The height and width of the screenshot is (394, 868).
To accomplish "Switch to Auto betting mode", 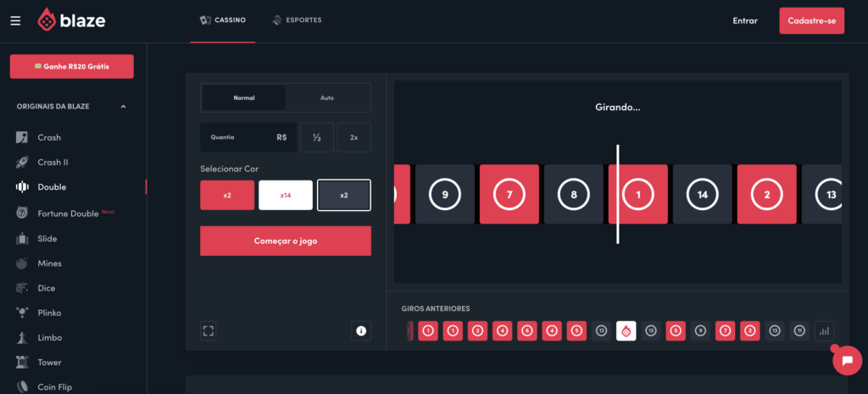I will (327, 97).
